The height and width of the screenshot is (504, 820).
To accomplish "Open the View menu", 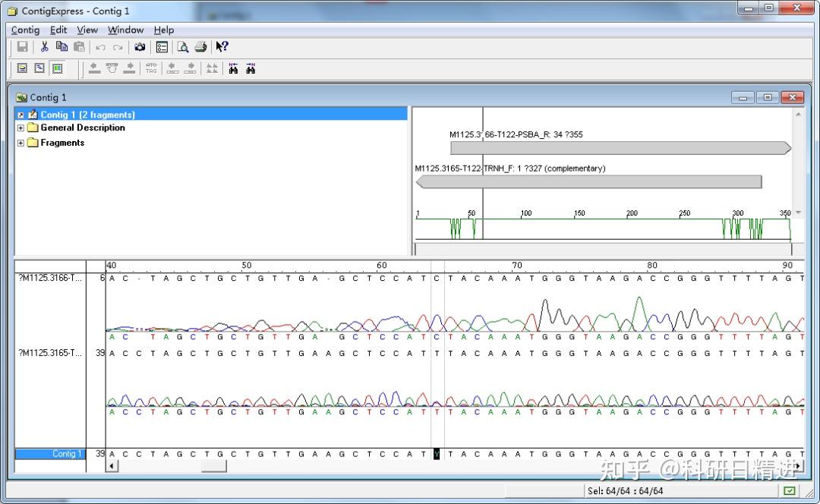I will click(x=87, y=30).
